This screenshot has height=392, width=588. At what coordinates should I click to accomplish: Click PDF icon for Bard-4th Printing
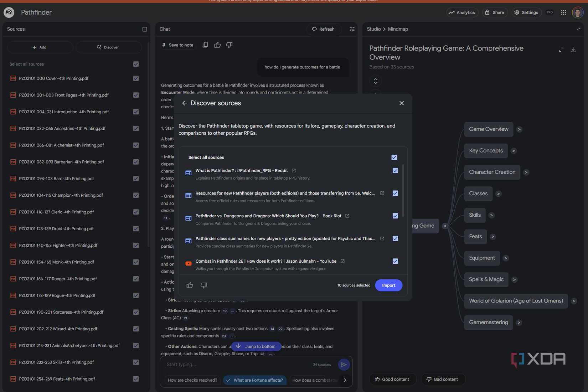coord(13,179)
